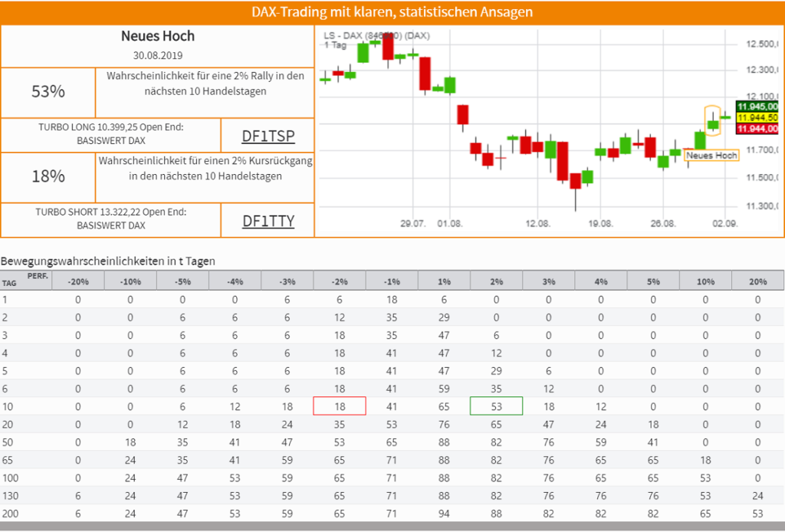Click the 35 cell in row 20's -2% column

340,425
